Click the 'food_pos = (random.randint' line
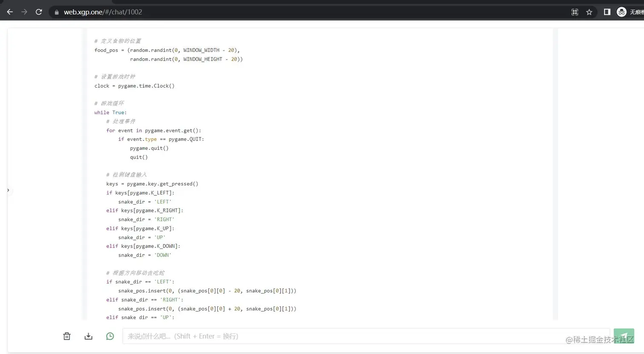The height and width of the screenshot is (354, 644). (167, 50)
